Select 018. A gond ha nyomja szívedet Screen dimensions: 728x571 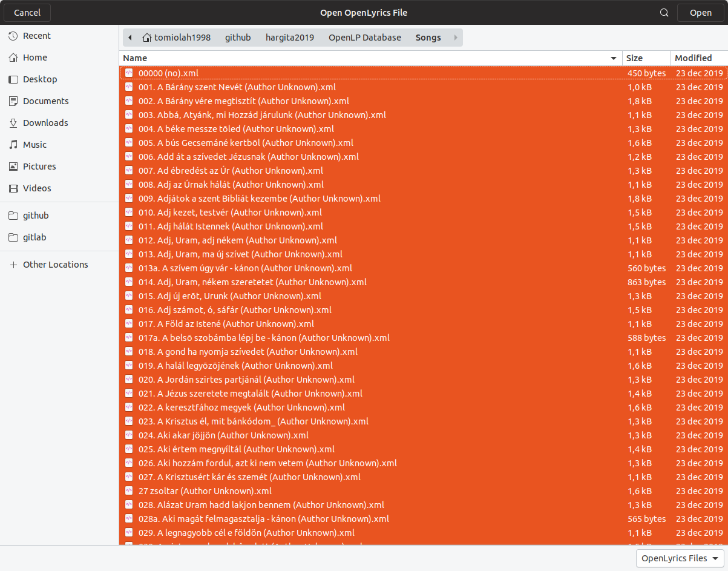pos(424,351)
